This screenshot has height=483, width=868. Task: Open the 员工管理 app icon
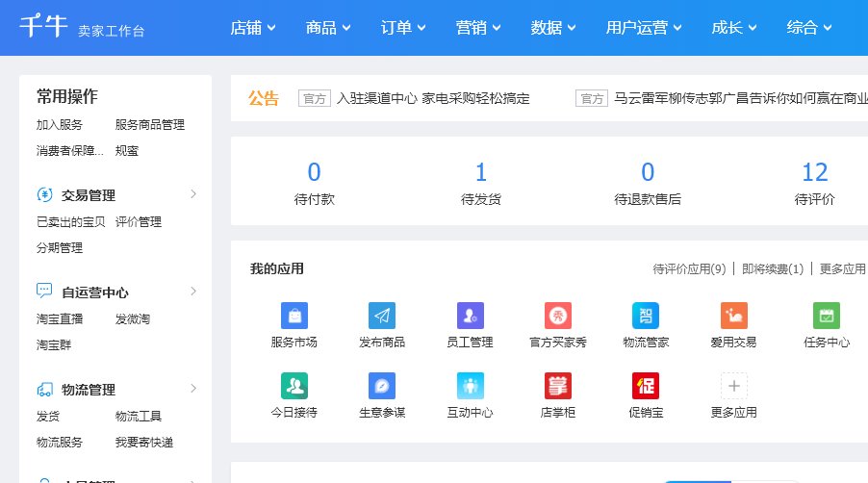[470, 316]
